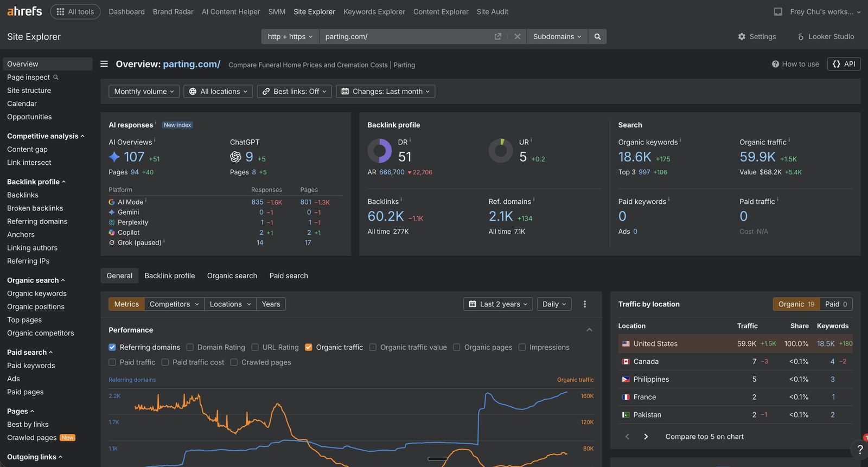Viewport: 868px width, 467px height.
Task: Click the Page inspect magnifier icon
Action: tap(56, 77)
